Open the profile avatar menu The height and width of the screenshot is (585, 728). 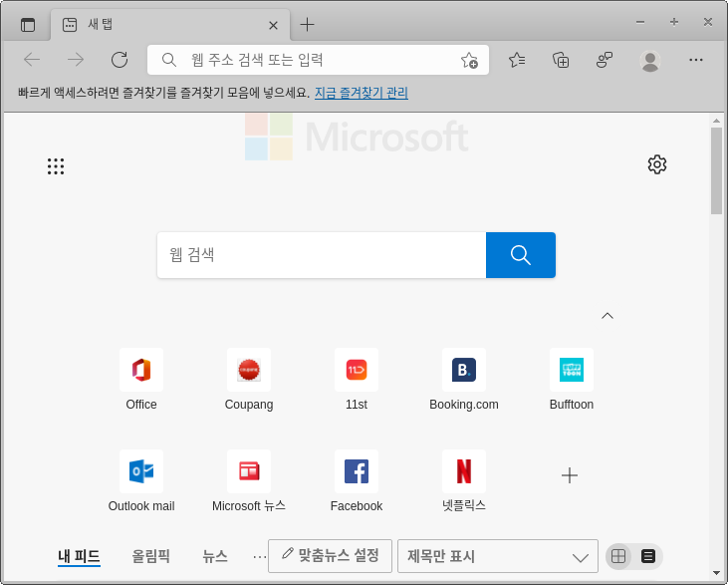pos(650,61)
